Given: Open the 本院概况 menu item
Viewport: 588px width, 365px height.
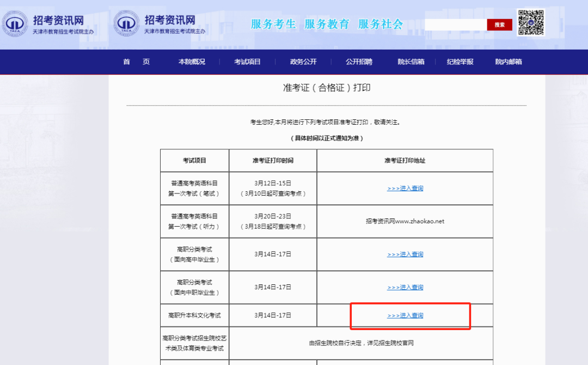Looking at the screenshot, I should (x=192, y=62).
